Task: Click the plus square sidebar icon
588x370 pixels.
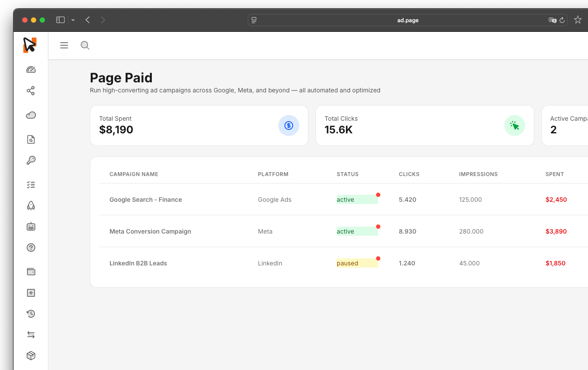Action: [x=31, y=293]
